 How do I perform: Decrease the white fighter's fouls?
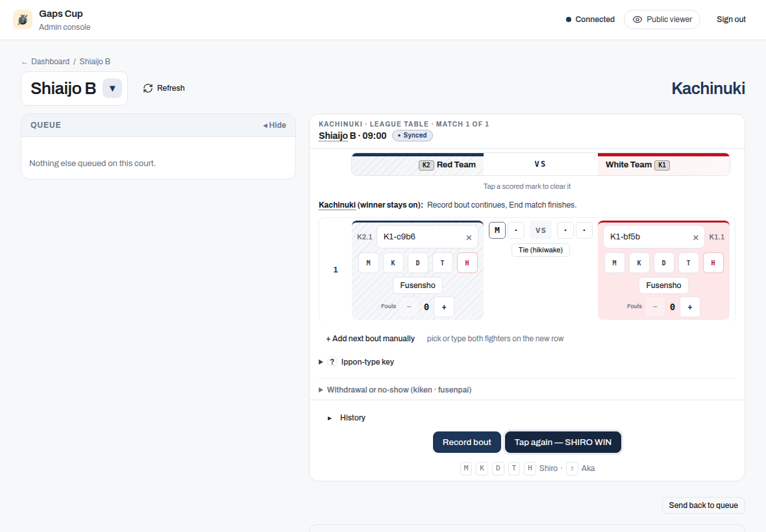pyautogui.click(x=655, y=307)
